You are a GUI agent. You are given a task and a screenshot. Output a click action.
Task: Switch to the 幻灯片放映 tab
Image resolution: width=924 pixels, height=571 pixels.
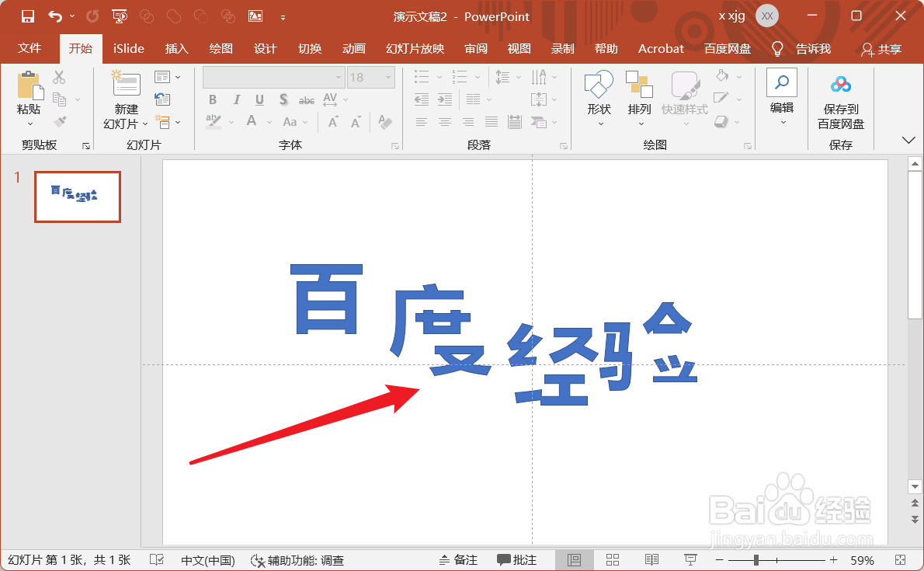tap(415, 48)
